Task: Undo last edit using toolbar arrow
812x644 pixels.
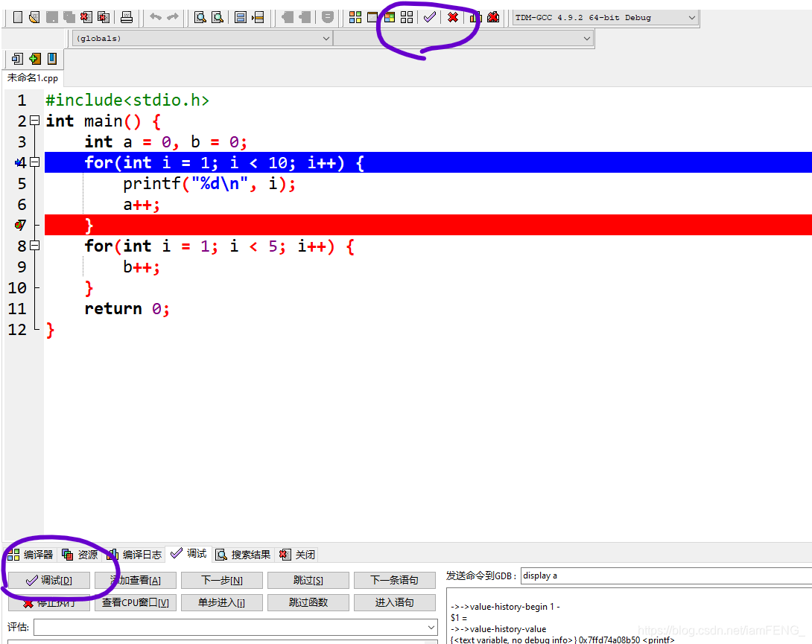Action: point(156,17)
